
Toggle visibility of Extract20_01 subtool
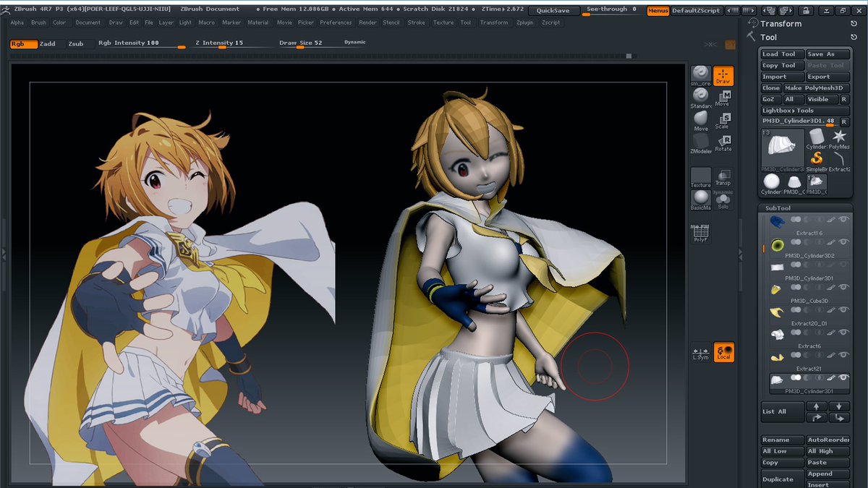843,310
